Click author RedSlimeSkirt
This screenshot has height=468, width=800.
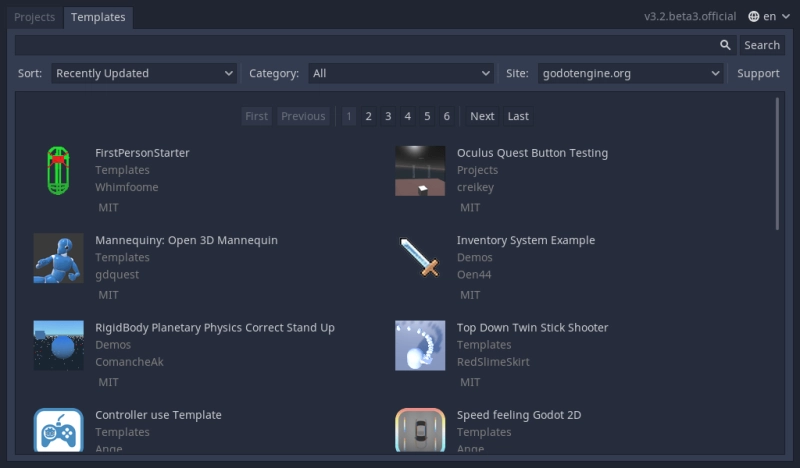point(493,362)
